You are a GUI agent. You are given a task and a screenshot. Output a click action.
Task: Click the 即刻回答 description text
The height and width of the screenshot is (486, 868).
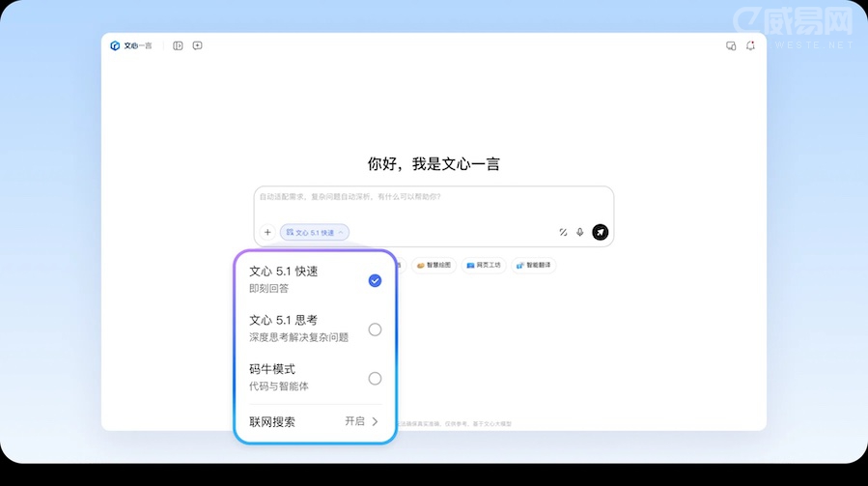click(x=269, y=288)
